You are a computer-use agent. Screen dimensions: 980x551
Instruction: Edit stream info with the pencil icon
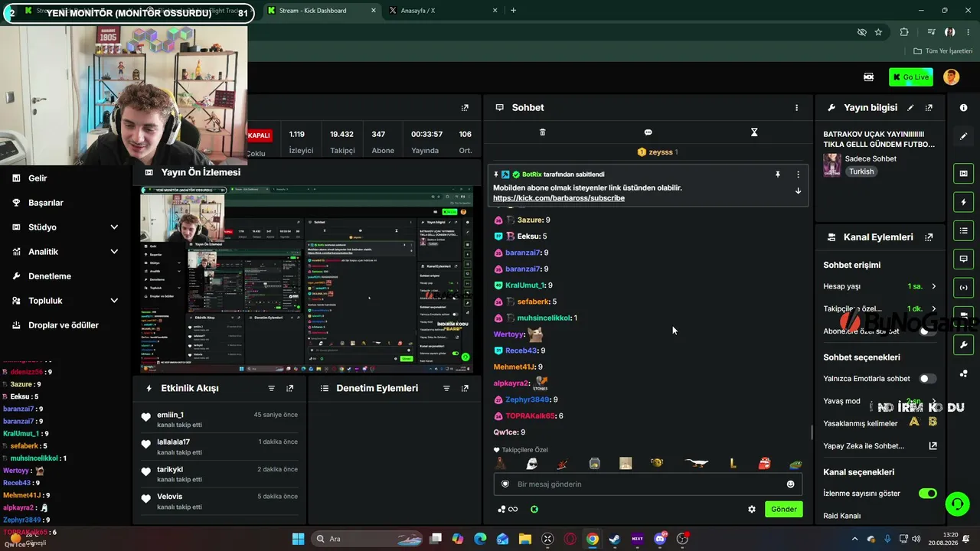[x=910, y=108]
